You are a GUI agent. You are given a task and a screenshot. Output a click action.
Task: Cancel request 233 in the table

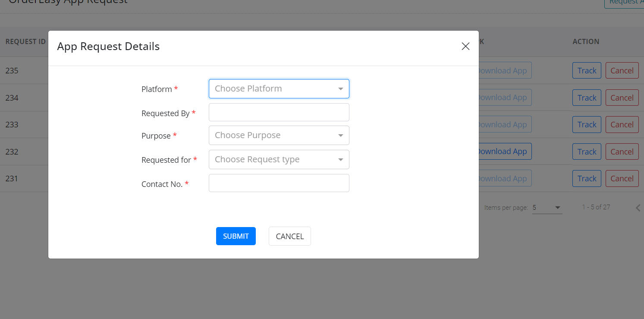click(x=622, y=124)
